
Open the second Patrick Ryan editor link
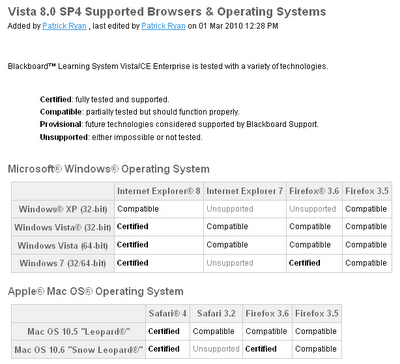click(x=163, y=26)
